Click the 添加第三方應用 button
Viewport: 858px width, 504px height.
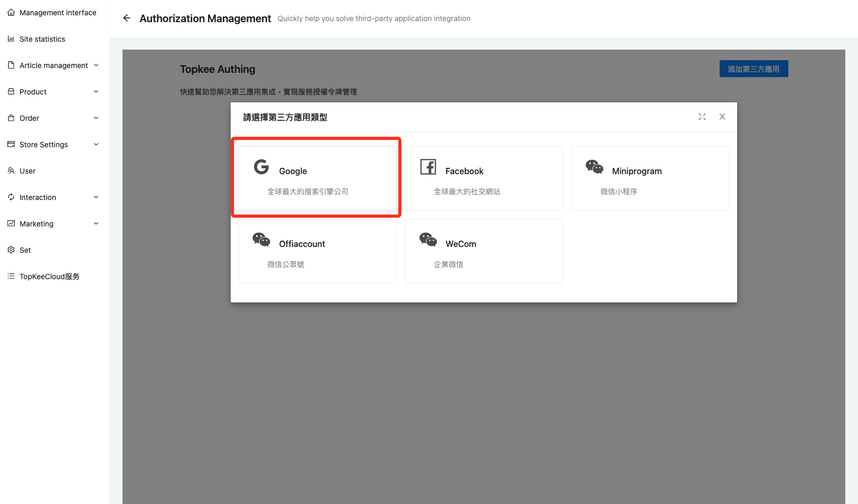click(753, 69)
